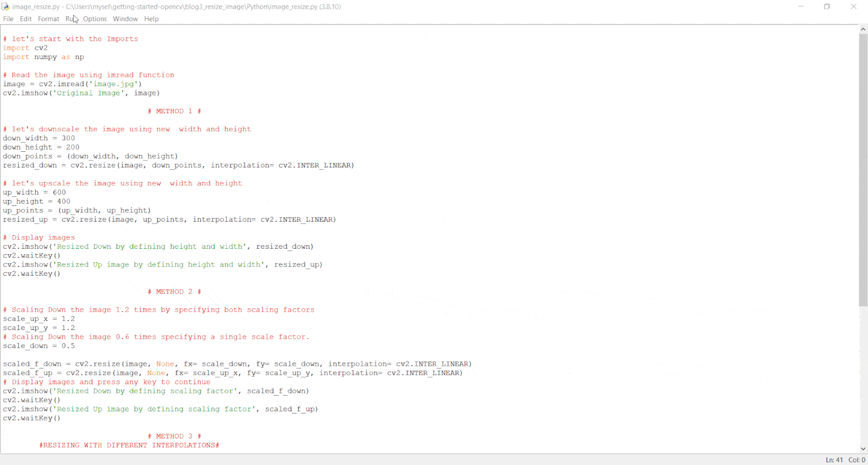
Task: Click the 'Col: 0' status bar entry
Action: tap(857, 460)
